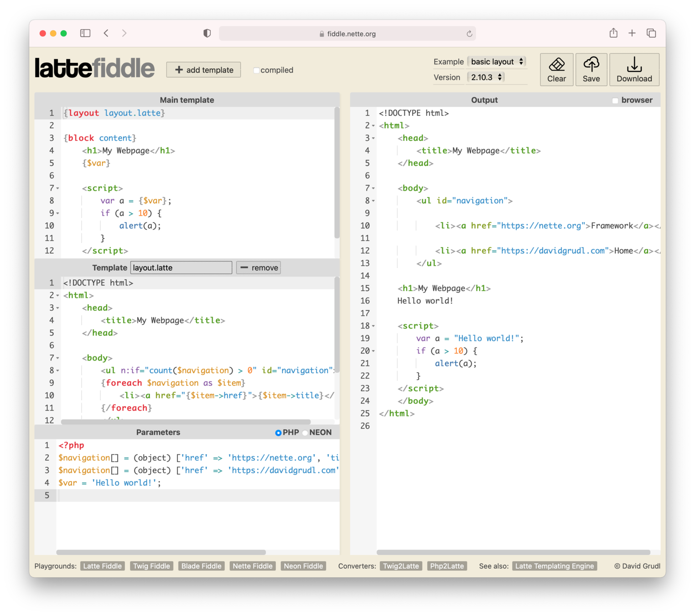The image size is (695, 616).
Task: Collapse the script fold in Main template line 7
Action: point(58,188)
